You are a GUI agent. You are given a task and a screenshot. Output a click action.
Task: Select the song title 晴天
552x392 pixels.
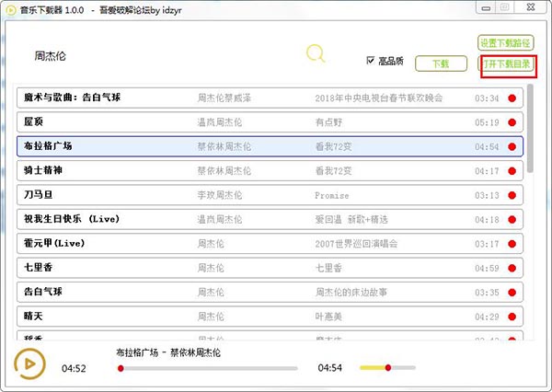[33, 316]
